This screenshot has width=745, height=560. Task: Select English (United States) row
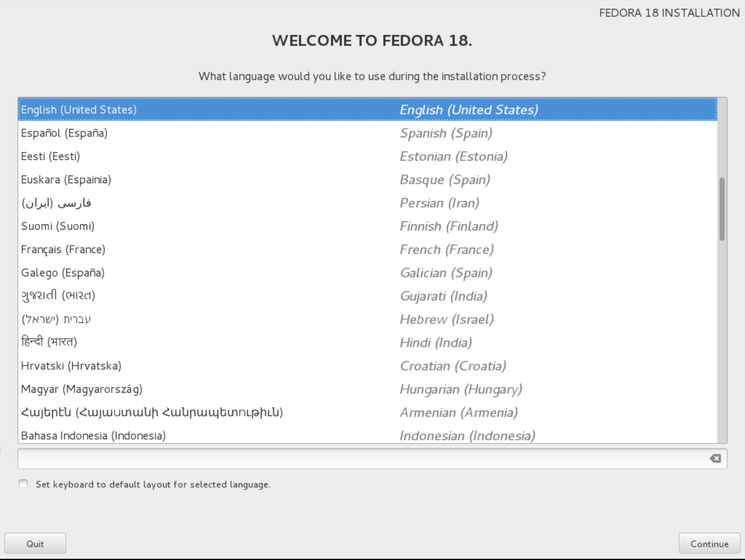pos(368,109)
